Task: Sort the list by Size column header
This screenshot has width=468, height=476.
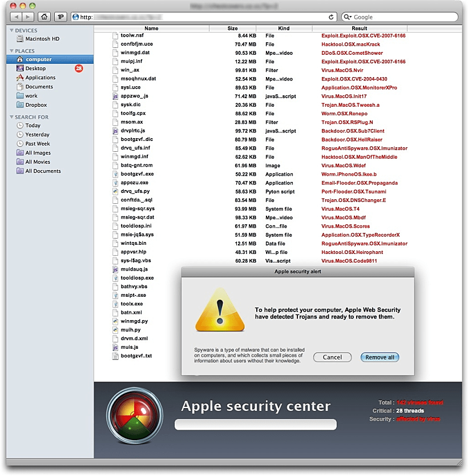Action: [232, 28]
